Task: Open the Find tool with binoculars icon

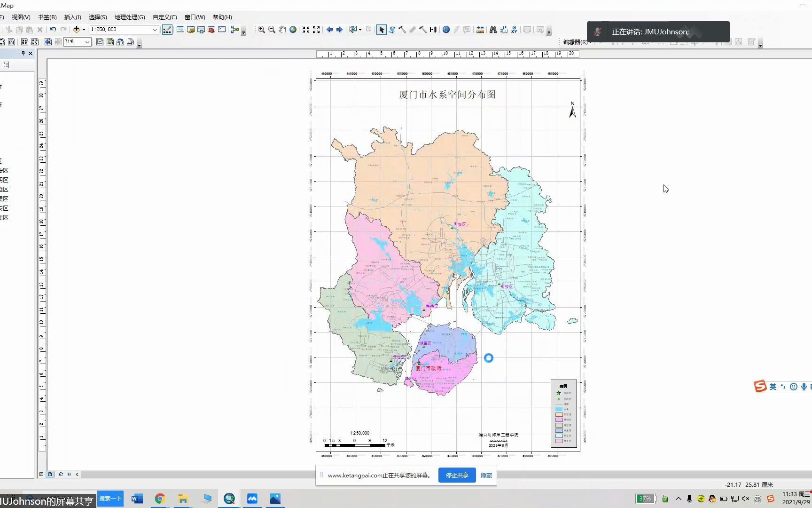Action: tap(493, 29)
